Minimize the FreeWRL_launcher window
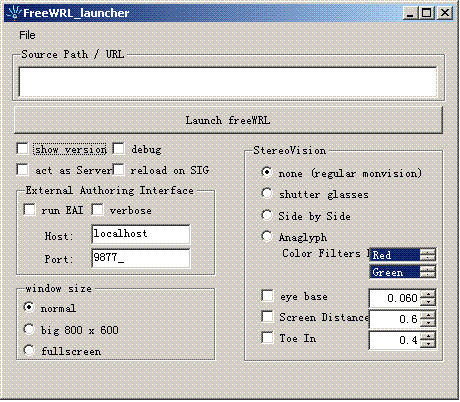 [x=410, y=13]
